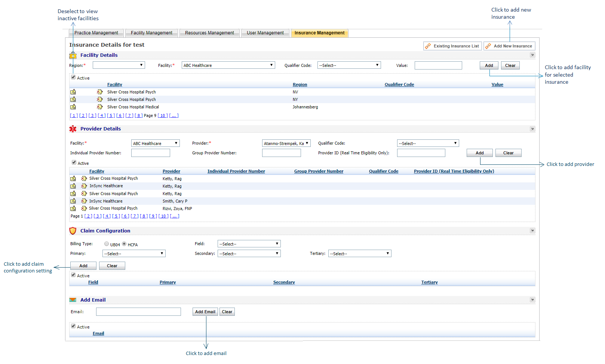Click the Add Email button
The height and width of the screenshot is (364, 605).
click(205, 312)
